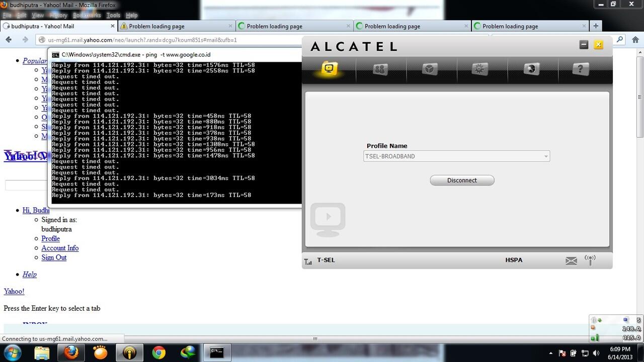Open the Firefox Help menu

(x=131, y=16)
